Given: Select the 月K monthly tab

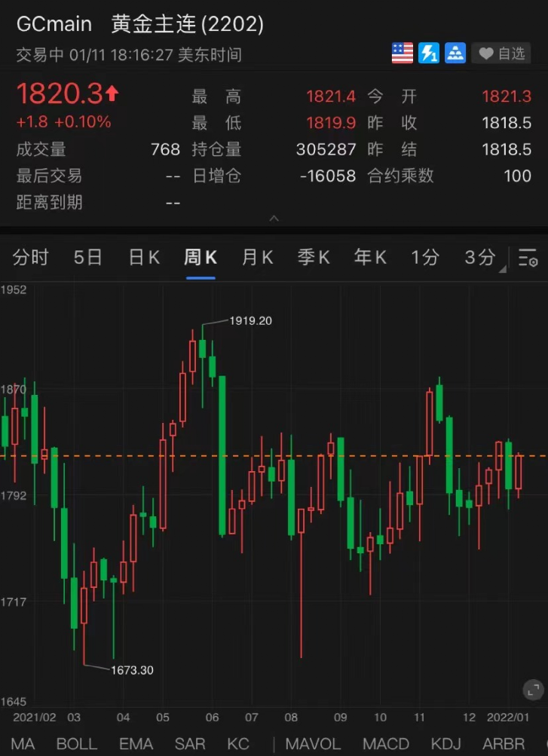Looking at the screenshot, I should click(257, 258).
